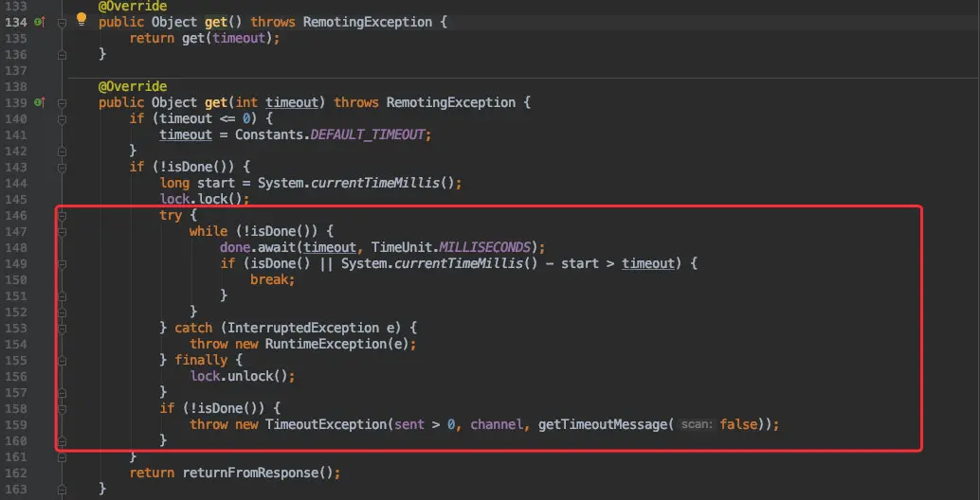Image resolution: width=980 pixels, height=500 pixels.
Task: Fold the finally block at line 155
Action: click(62, 360)
